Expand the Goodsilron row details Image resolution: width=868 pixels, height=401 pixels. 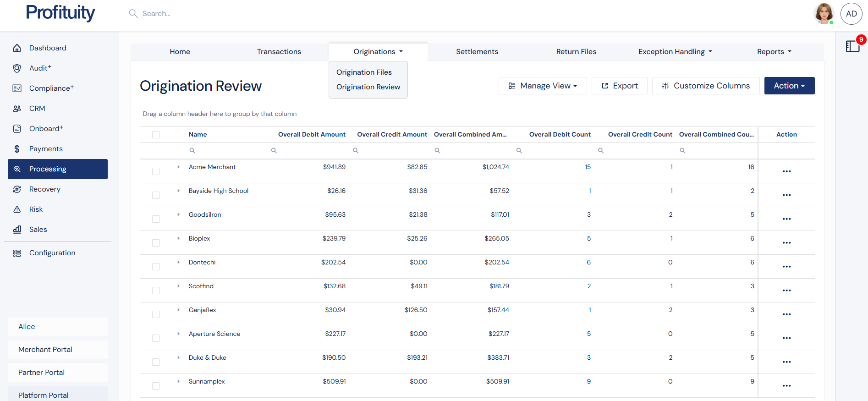[178, 214]
